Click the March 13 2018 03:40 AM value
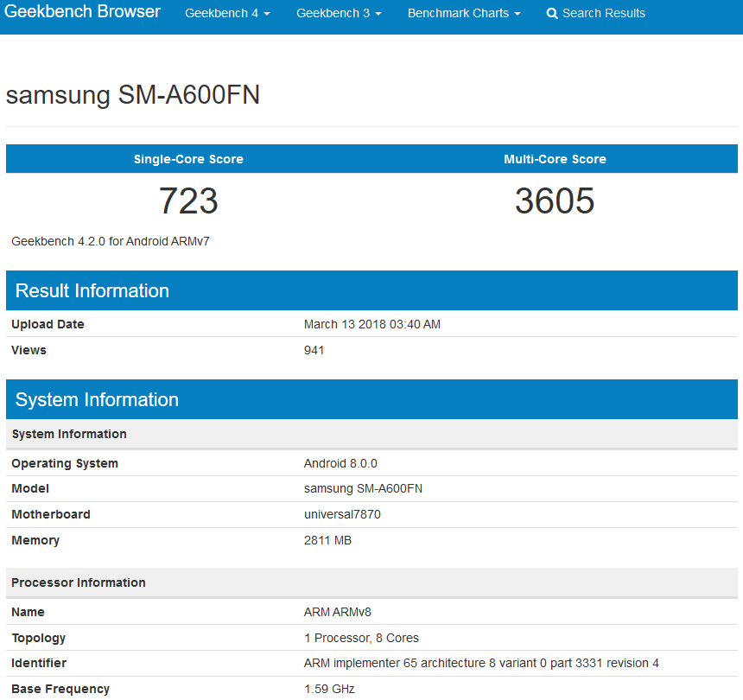This screenshot has width=743, height=700. [x=372, y=324]
